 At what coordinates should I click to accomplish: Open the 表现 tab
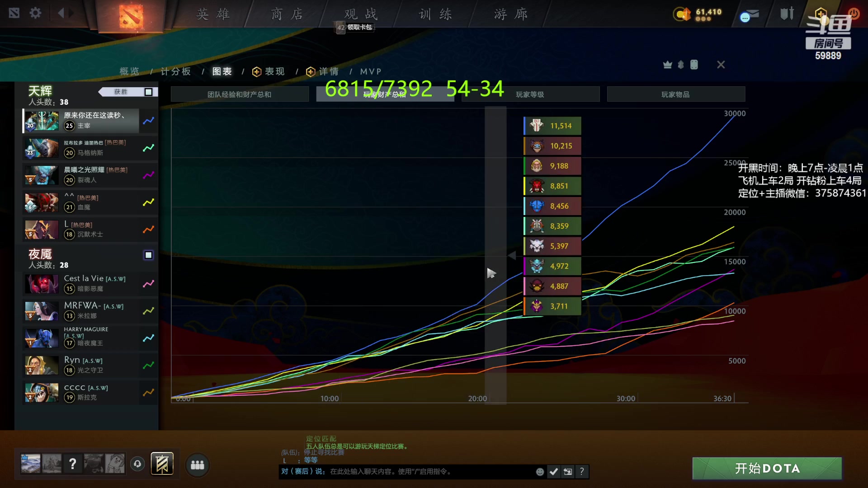pos(269,71)
